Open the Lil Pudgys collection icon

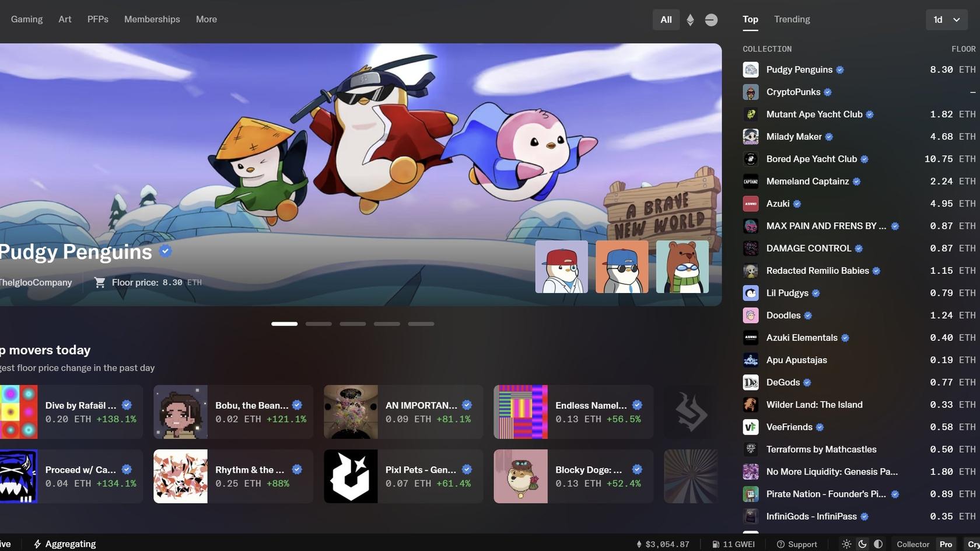(751, 293)
